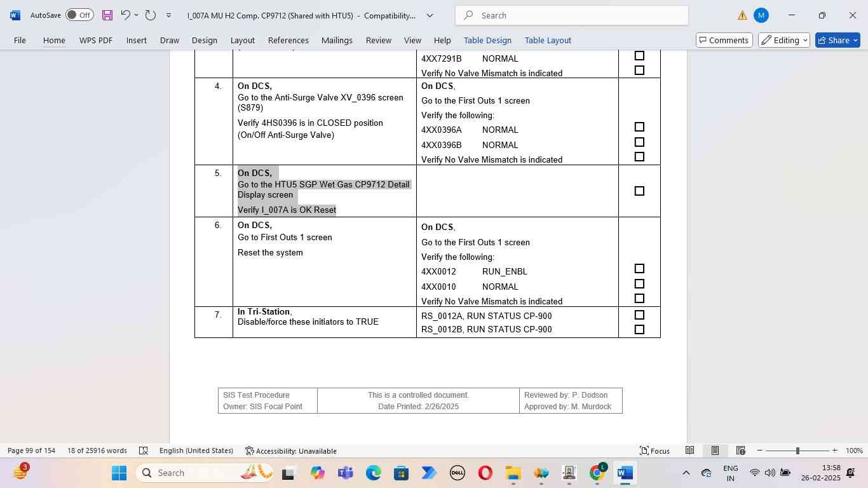Open Customize Quick Access Toolbar dropdown
The image size is (868, 488).
pyautogui.click(x=168, y=15)
